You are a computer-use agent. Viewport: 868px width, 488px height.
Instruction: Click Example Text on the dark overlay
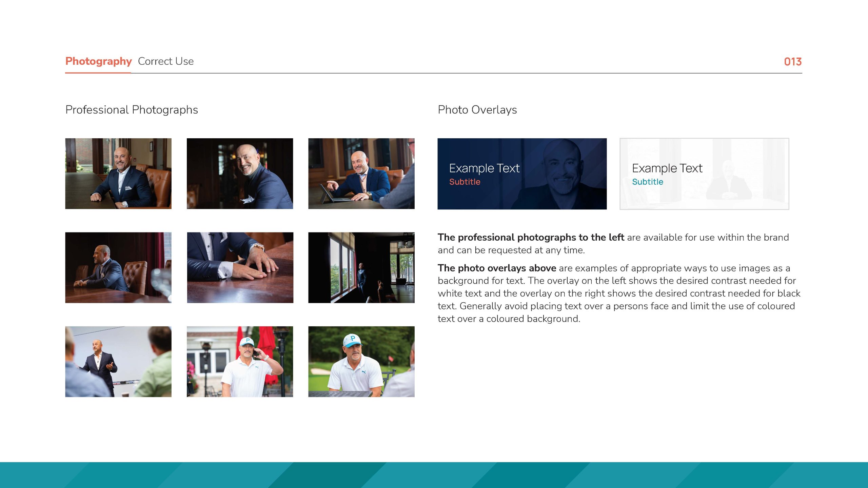[484, 168]
